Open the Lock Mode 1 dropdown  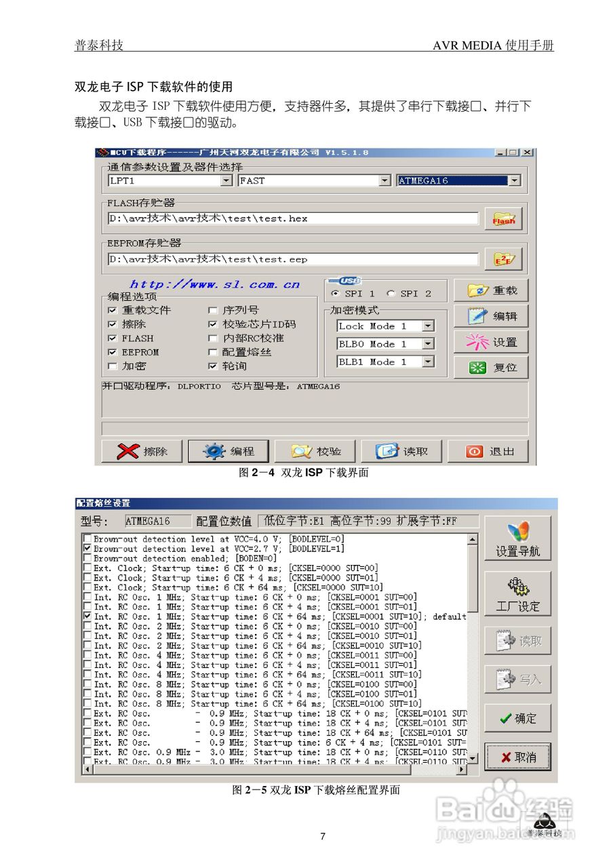click(x=428, y=326)
